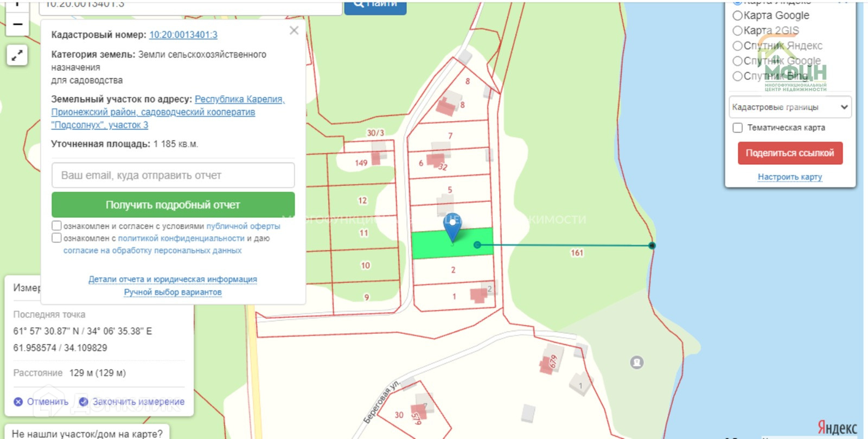868x439 pixels.
Task: Click parcel number 11 on the map
Action: point(363,233)
